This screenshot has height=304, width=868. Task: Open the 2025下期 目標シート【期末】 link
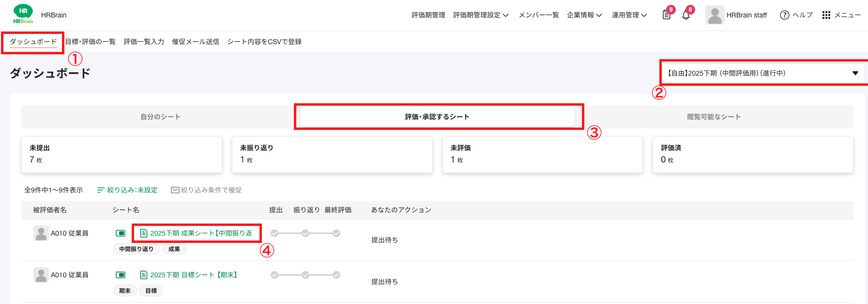pyautogui.click(x=195, y=274)
